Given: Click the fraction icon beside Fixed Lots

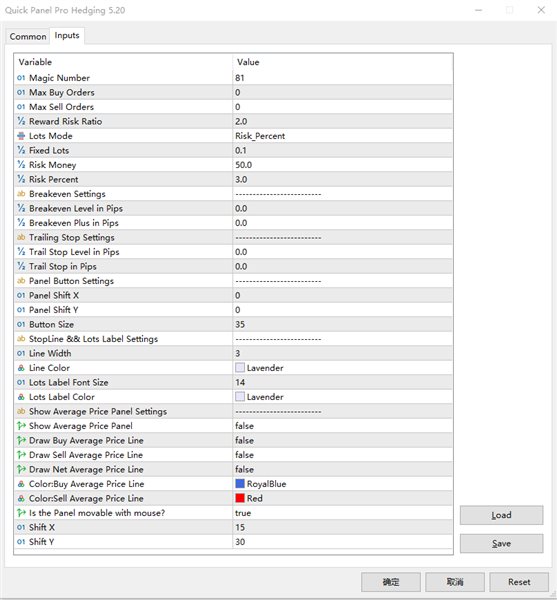Looking at the screenshot, I should pos(21,150).
